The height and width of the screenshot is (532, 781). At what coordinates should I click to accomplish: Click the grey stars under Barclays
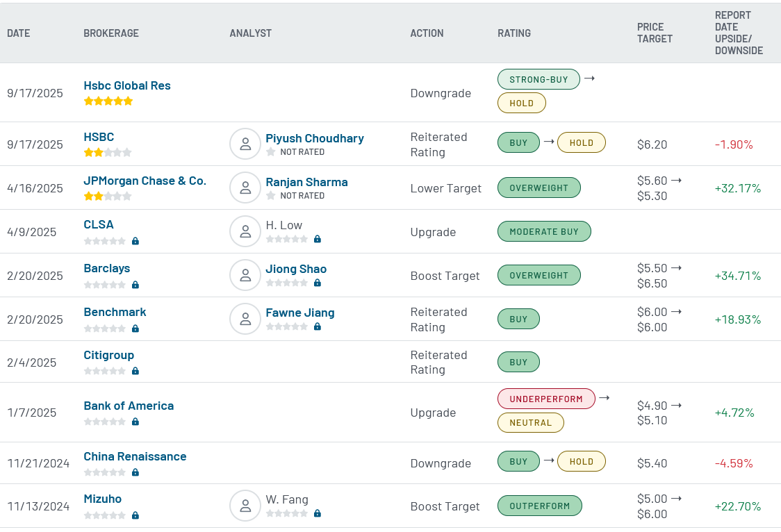tap(105, 285)
